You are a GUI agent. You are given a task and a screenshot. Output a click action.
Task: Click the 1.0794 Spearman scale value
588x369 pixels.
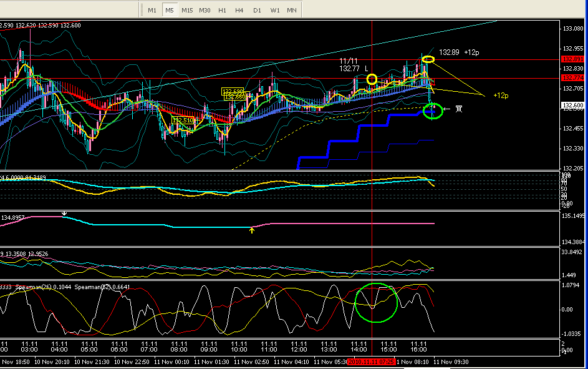pos(571,285)
